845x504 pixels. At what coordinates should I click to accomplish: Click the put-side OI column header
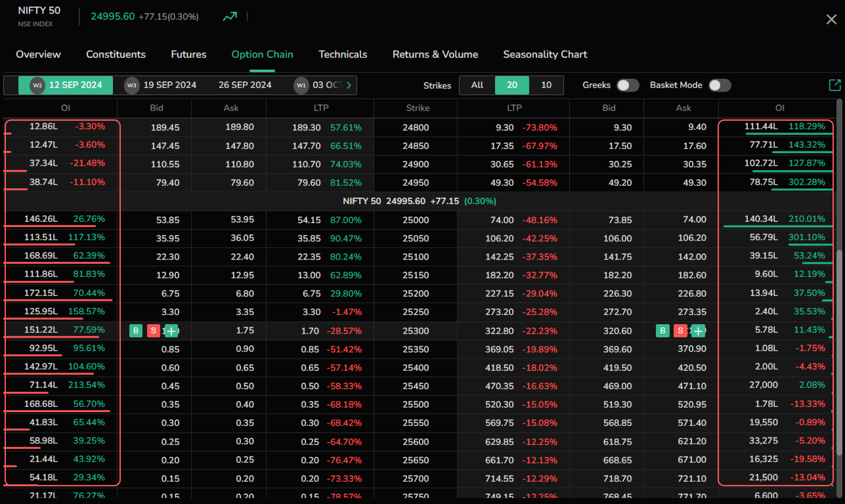pyautogui.click(x=780, y=108)
